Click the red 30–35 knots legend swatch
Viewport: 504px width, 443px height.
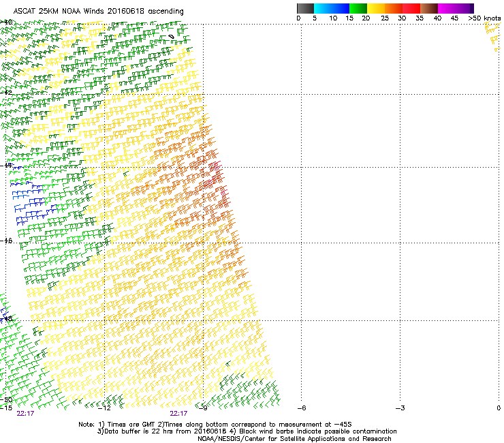point(411,8)
